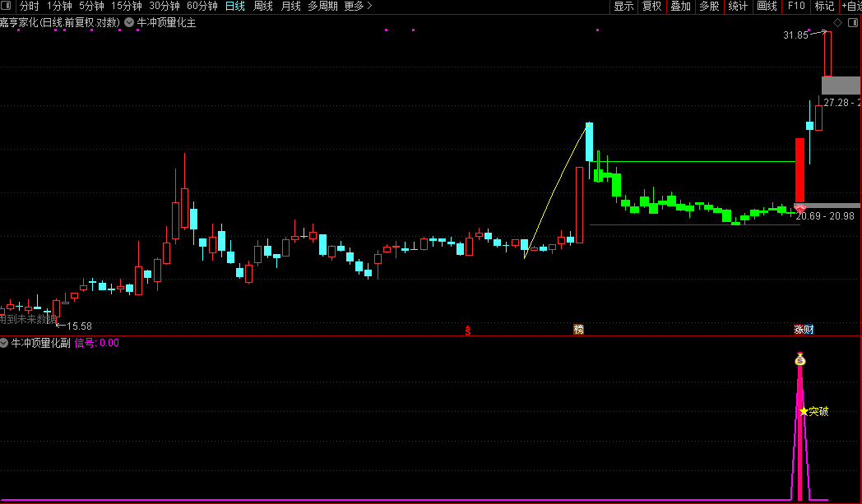The image size is (862, 504).
Task: Select the 日线 daily tab
Action: (235, 6)
